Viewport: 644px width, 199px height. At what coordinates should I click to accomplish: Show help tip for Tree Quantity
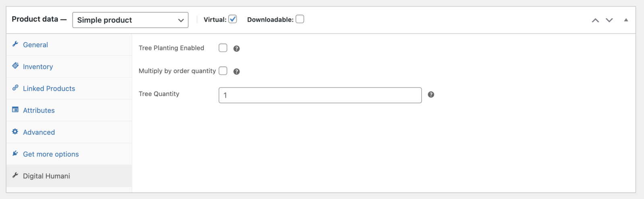431,94
